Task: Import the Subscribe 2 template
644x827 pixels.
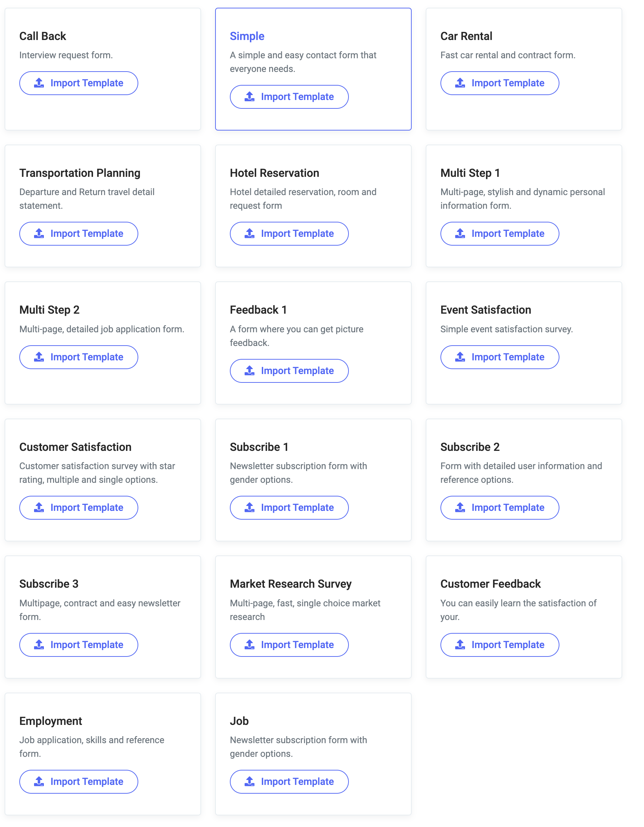Action: [500, 508]
